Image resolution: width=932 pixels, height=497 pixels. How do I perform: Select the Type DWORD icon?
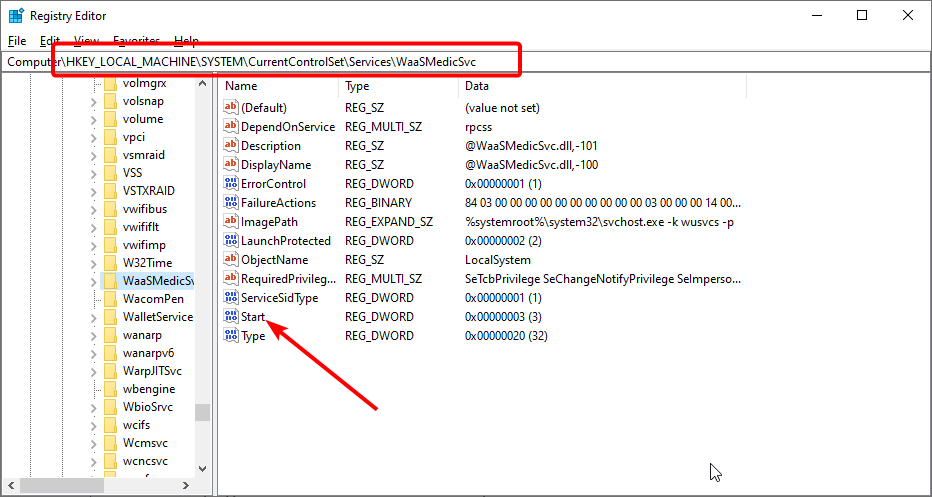coord(230,336)
